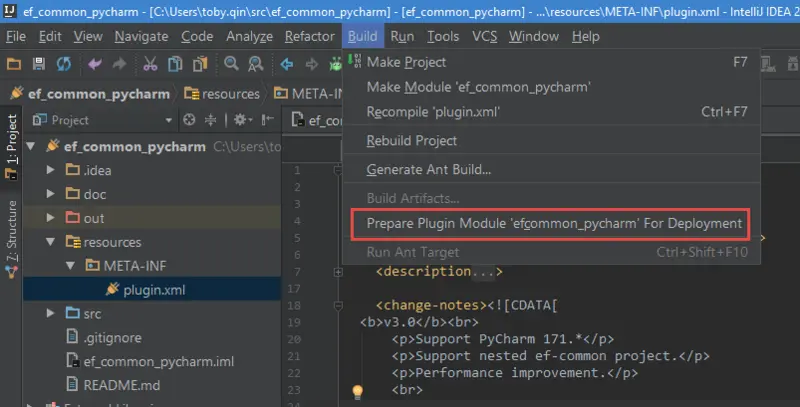Collapse the META-INF folder
Viewport: 800px width, 407px height.
point(70,265)
